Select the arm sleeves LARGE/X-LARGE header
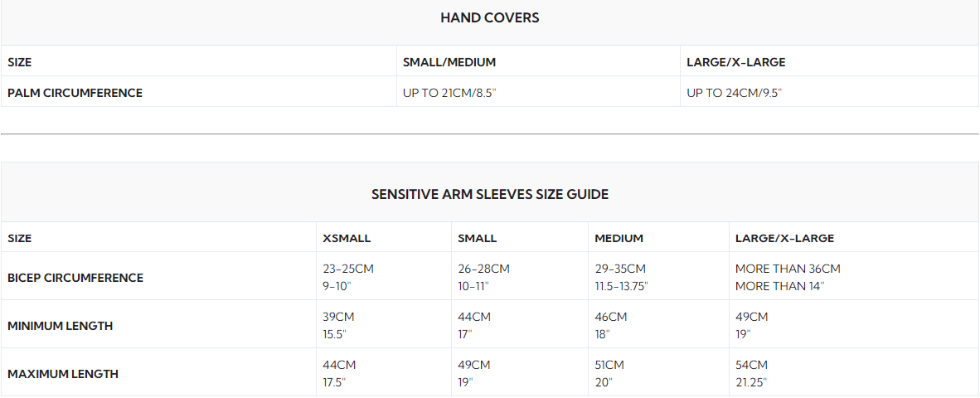This screenshot has height=398, width=980. [784, 239]
